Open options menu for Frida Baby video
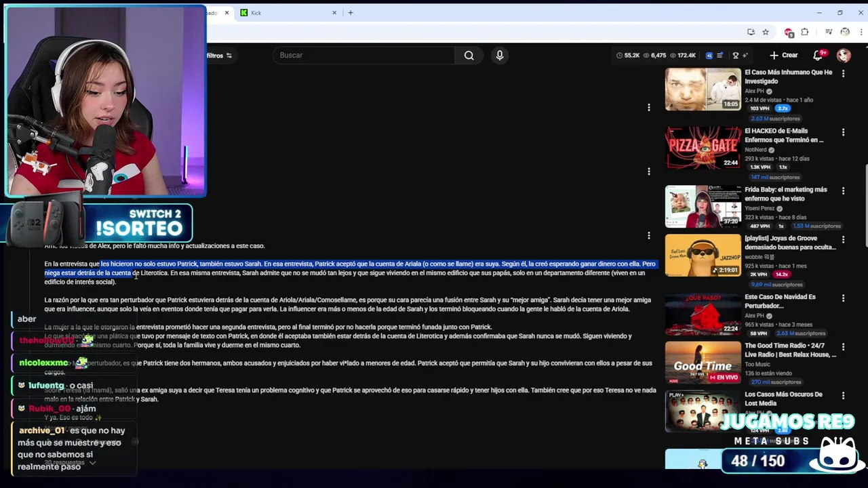The width and height of the screenshot is (868, 488). pos(843,191)
